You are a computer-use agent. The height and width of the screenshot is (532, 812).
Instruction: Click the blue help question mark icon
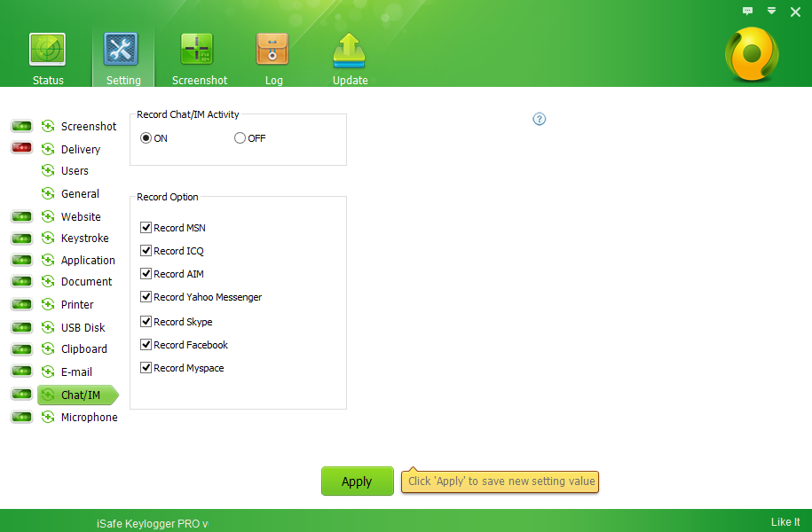540,119
